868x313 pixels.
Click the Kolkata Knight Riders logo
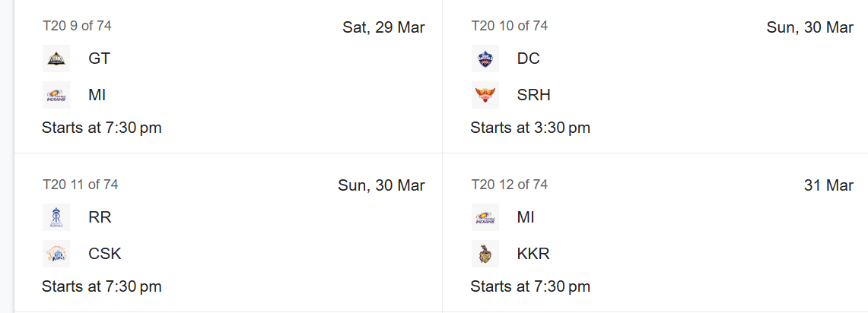[x=485, y=254]
